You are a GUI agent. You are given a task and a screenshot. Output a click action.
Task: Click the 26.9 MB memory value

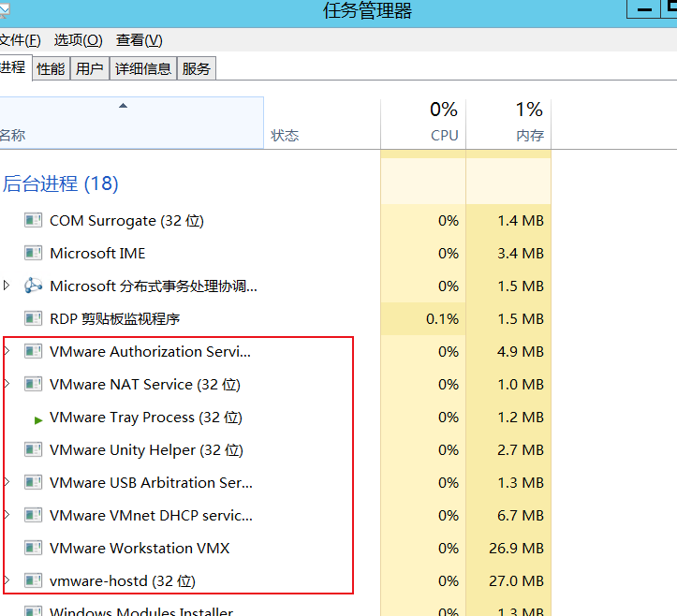(516, 549)
